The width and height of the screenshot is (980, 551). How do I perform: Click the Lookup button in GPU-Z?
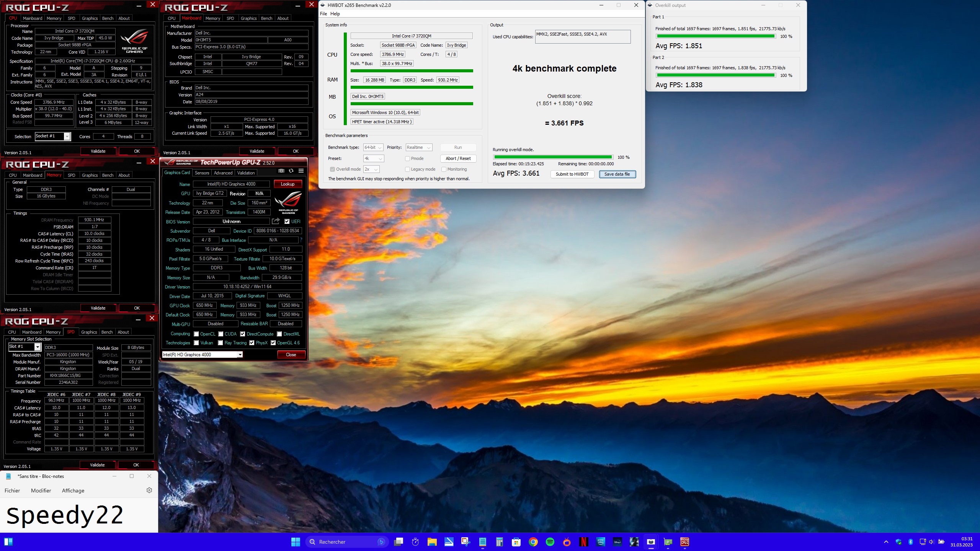tap(288, 184)
